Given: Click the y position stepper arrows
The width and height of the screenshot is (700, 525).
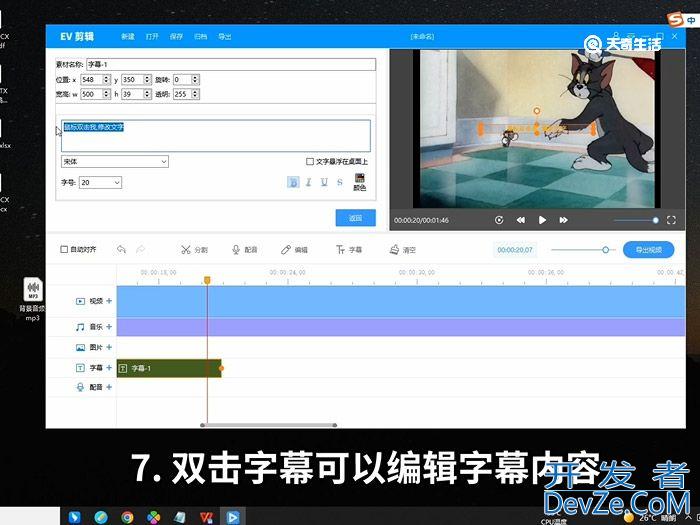Looking at the screenshot, I should [147, 79].
